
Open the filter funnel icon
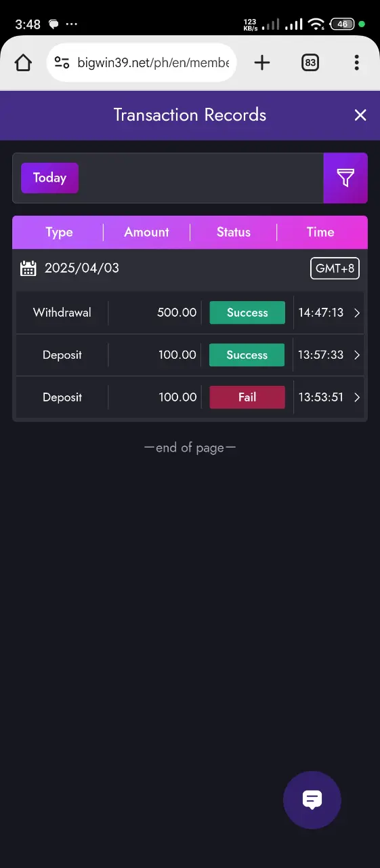coord(345,178)
